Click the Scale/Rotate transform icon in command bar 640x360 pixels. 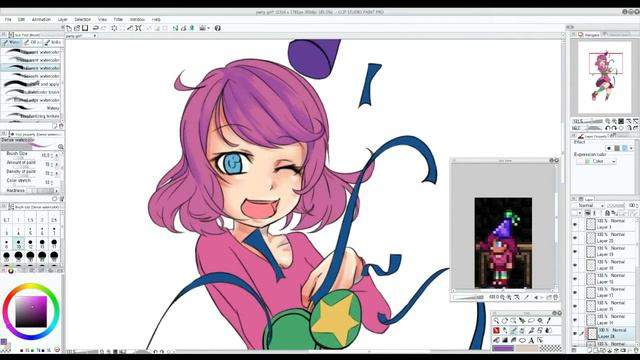(x=138, y=28)
